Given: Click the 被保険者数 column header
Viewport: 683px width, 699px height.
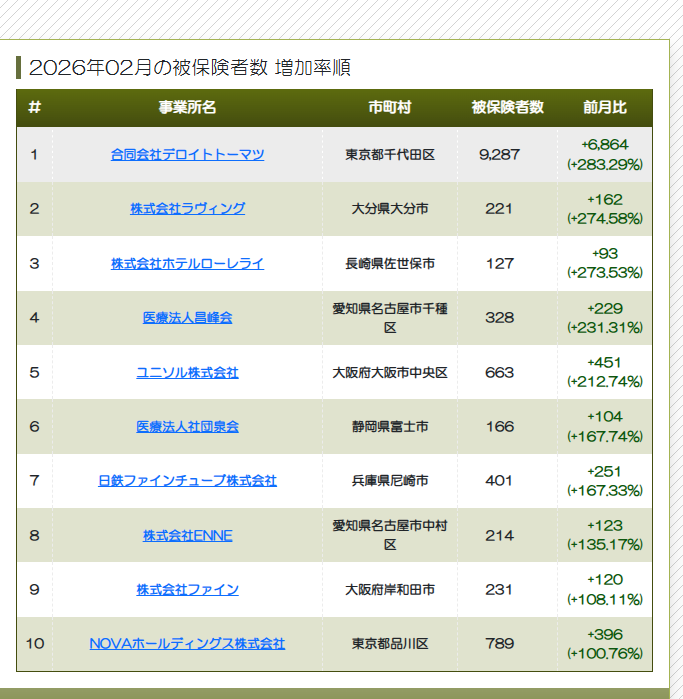Looking at the screenshot, I should 507,107.
